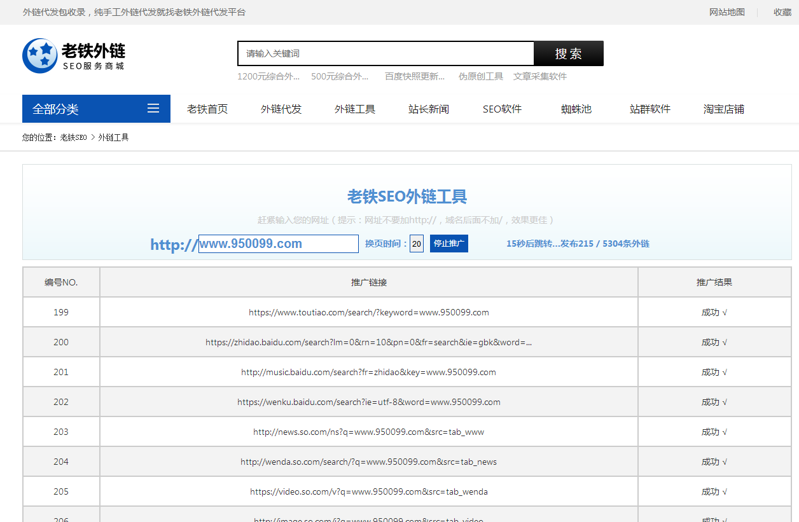Viewport: 799px width, 522px height.
Task: Click the 成功 √ result in row 202
Action: tap(714, 402)
